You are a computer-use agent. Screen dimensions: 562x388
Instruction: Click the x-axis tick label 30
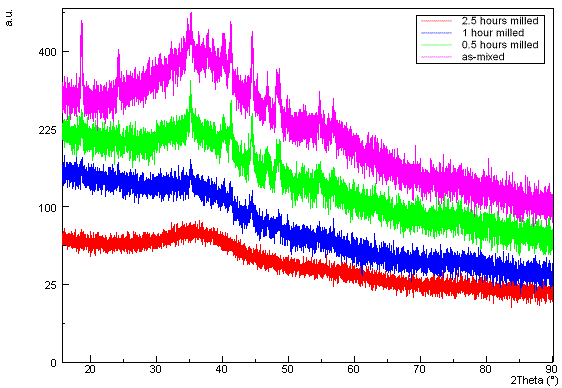point(156,369)
